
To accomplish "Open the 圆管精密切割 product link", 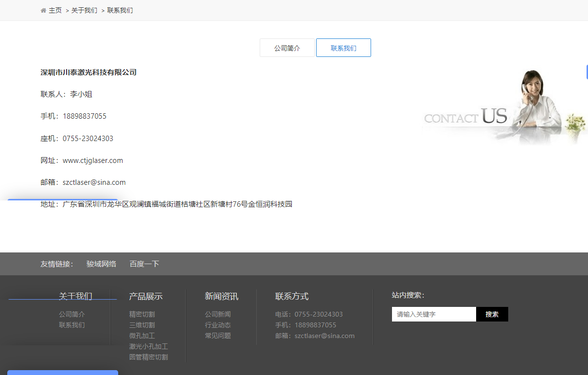I will tap(148, 357).
